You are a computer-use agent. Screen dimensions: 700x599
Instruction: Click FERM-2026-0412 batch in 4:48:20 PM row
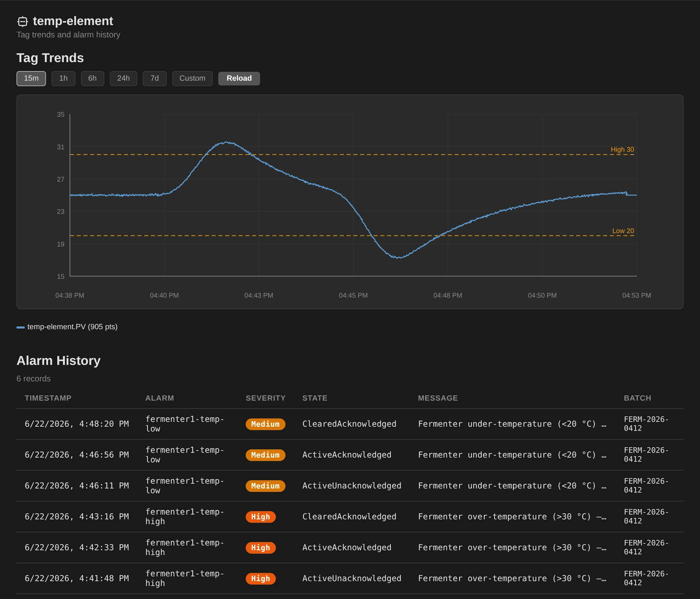point(646,424)
